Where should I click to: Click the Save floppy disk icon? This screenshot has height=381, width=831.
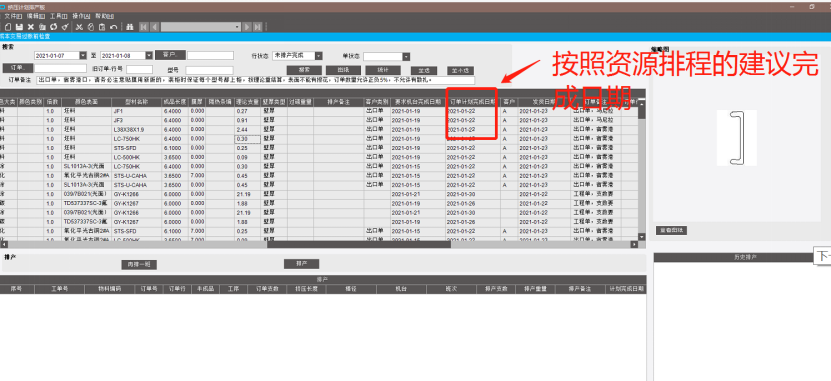19,27
